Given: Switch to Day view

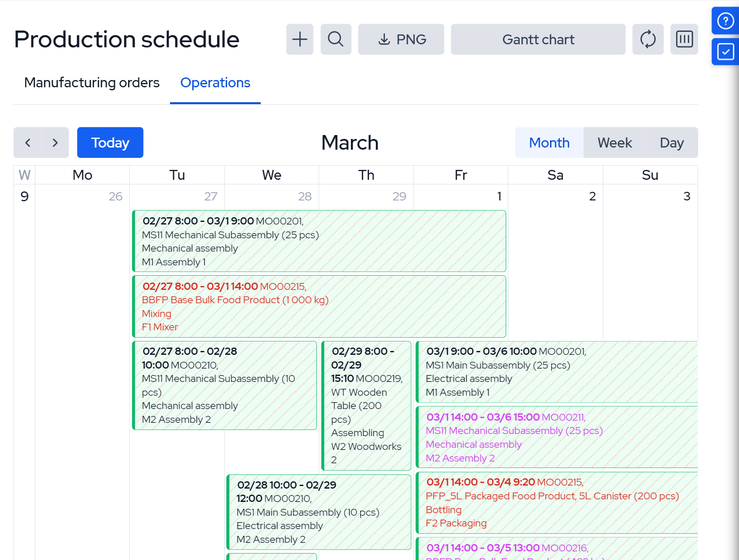Looking at the screenshot, I should coord(671,142).
